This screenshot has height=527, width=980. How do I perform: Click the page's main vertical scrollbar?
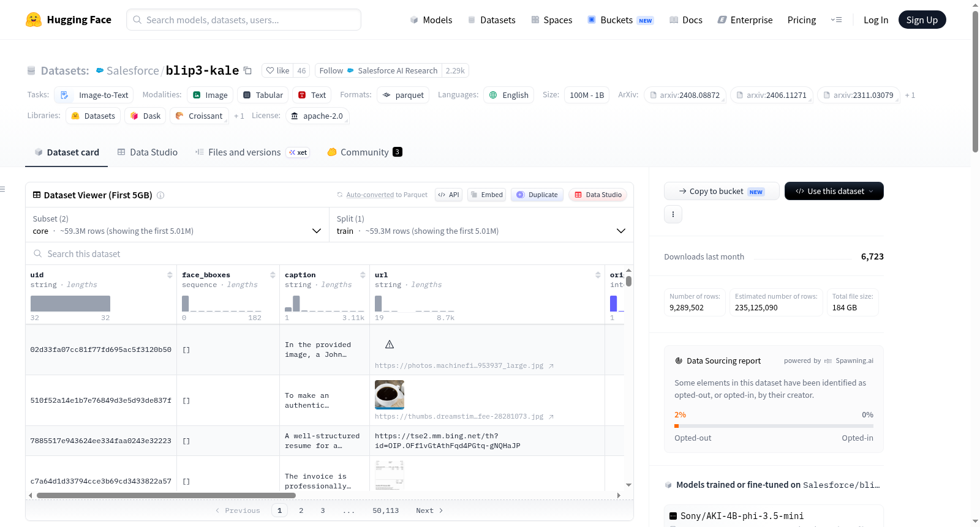975,81
